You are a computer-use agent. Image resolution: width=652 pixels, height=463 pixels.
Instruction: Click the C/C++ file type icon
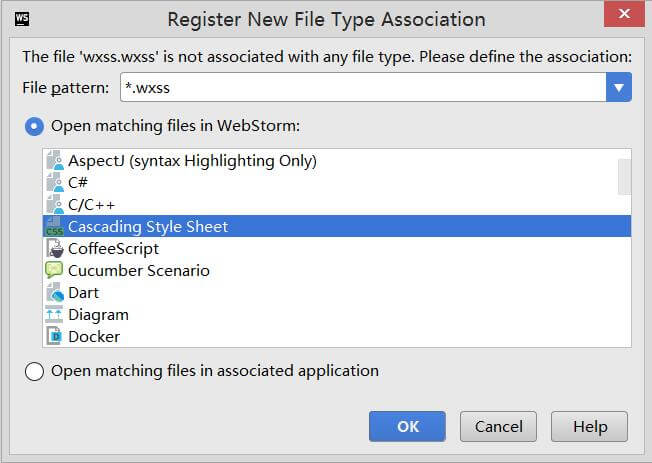point(54,205)
